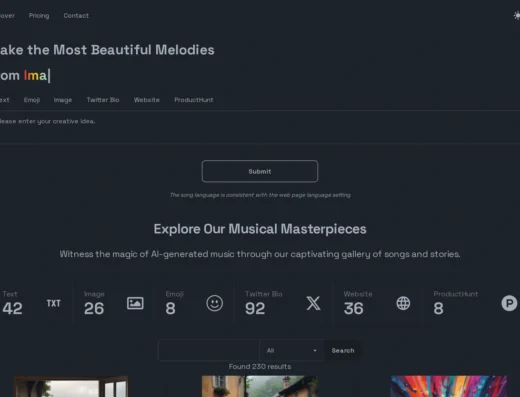Click the creative idea text area

click(x=260, y=127)
